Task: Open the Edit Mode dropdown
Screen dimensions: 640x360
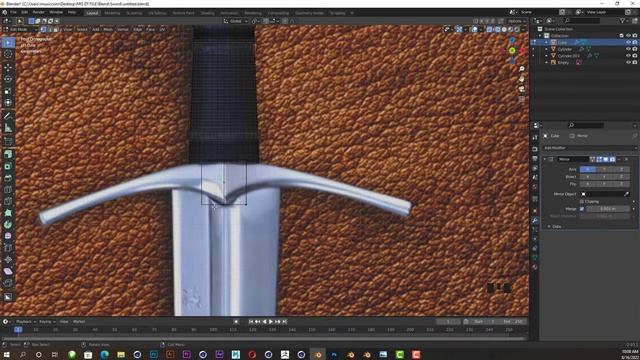Action: [20, 29]
